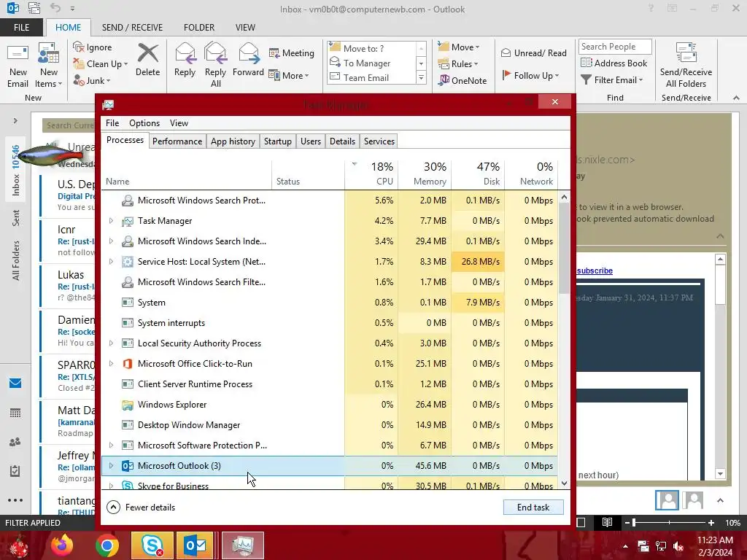
Task: Open Mail view in Outlook navigation bar
Action: coord(15,384)
